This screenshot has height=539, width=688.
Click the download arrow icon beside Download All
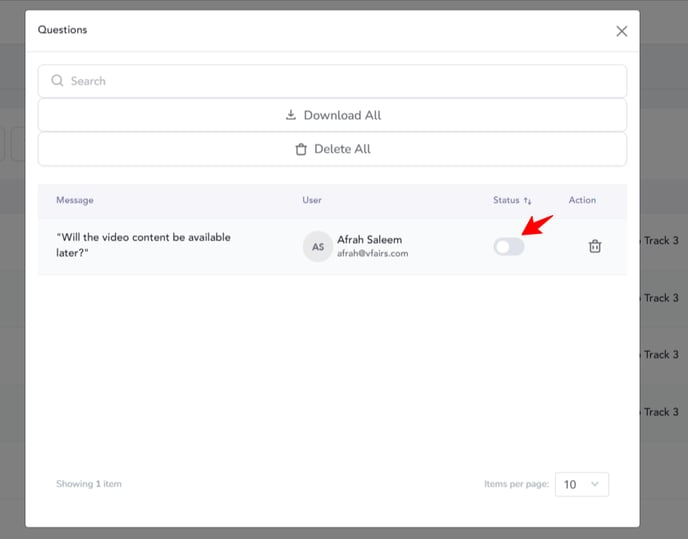[x=290, y=115]
